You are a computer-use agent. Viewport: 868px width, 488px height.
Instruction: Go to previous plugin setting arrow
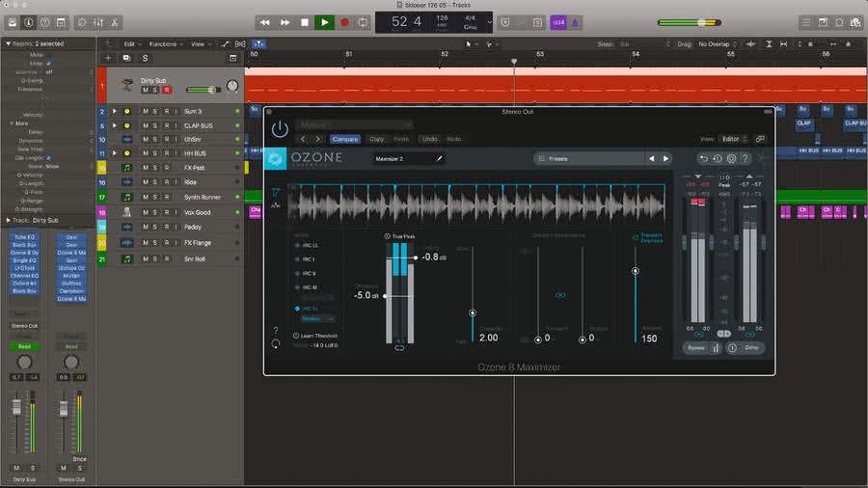[x=303, y=140]
